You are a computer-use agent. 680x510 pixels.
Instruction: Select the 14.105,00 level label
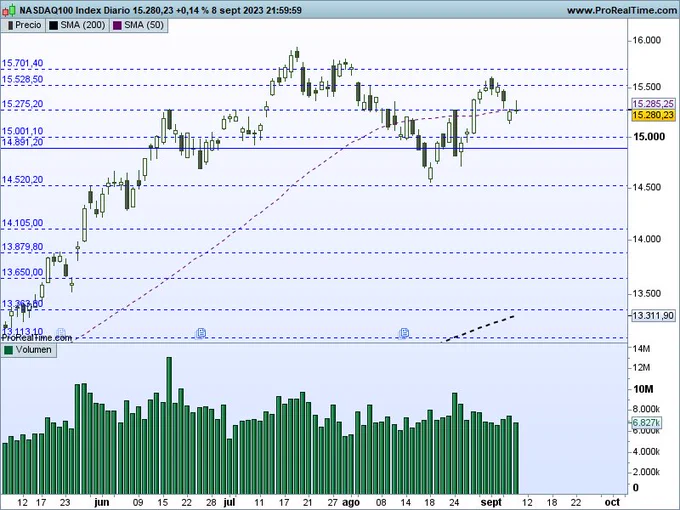(23, 223)
